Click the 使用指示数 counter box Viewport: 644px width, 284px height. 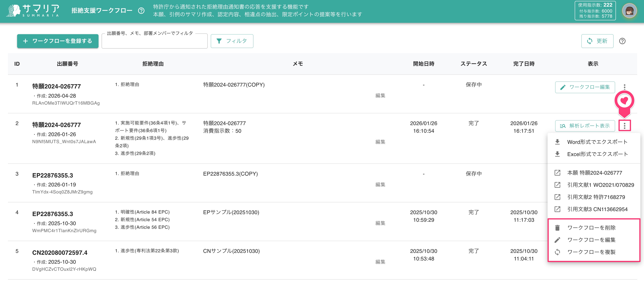(595, 11)
